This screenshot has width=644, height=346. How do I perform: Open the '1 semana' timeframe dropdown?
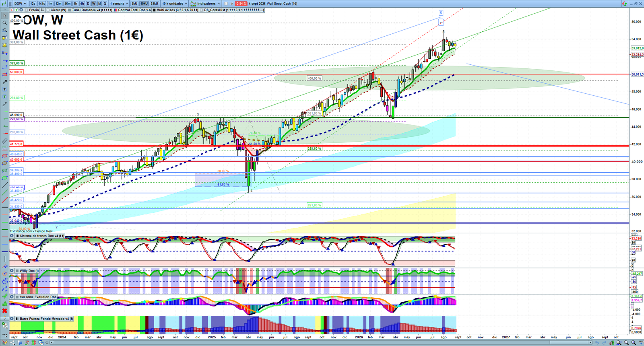tap(119, 4)
